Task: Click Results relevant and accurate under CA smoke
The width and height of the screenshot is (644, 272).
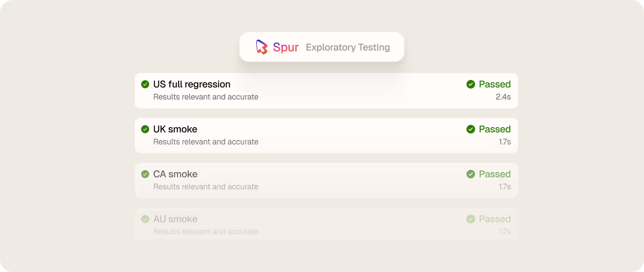Action: click(x=206, y=187)
